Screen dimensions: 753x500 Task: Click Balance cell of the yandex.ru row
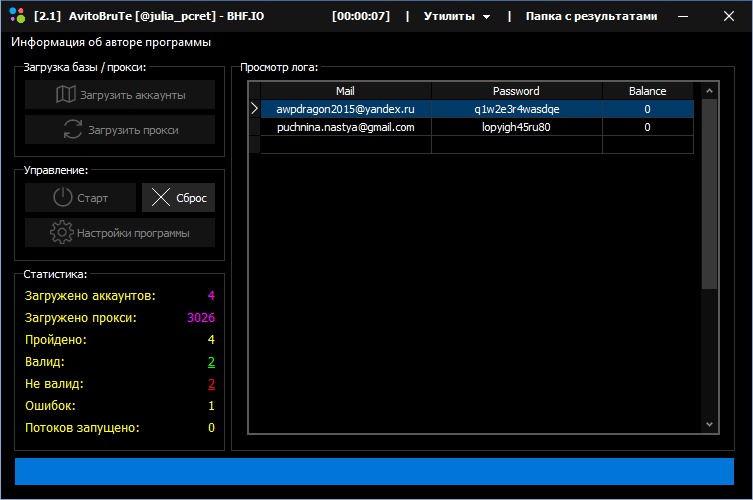647,109
